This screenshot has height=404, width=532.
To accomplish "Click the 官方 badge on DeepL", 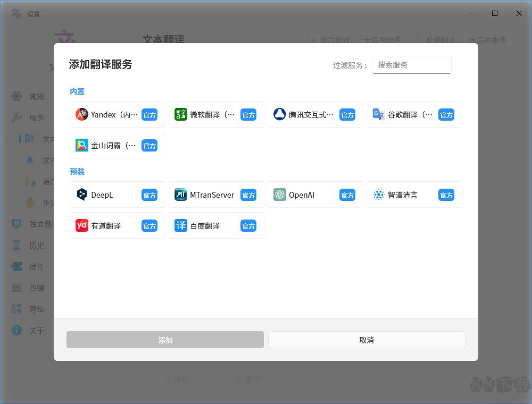I will point(149,195).
